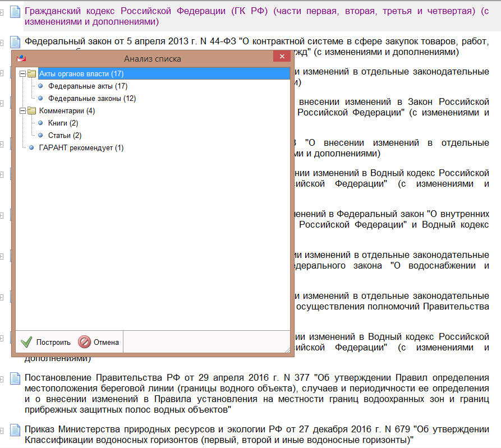This screenshot has height=448, width=501.
Task: Expand the Гражданский кодекс list entry
Action: click(x=1, y=12)
